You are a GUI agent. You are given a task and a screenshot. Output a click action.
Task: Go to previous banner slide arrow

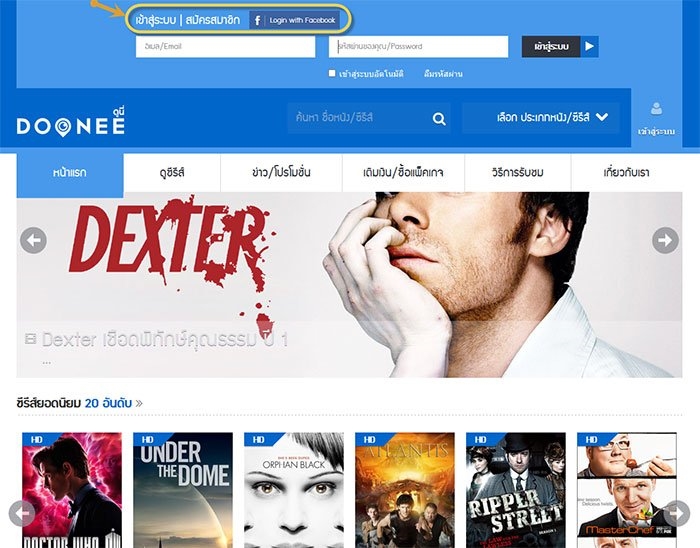(33, 240)
